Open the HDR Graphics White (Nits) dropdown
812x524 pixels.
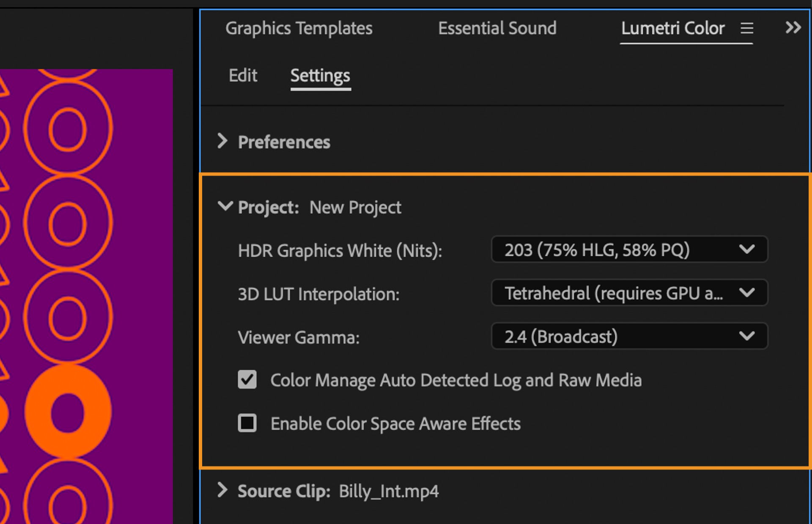click(629, 250)
